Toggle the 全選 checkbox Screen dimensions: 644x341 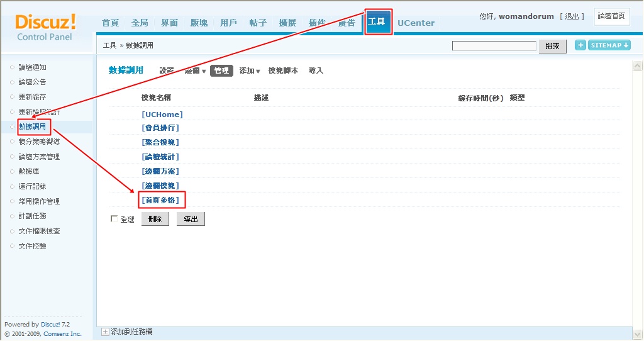[x=114, y=219]
